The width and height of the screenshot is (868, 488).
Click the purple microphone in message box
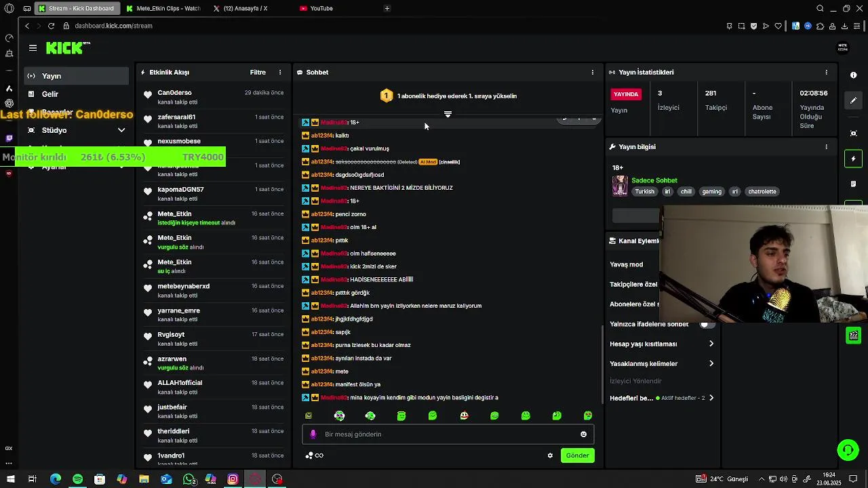(313, 434)
